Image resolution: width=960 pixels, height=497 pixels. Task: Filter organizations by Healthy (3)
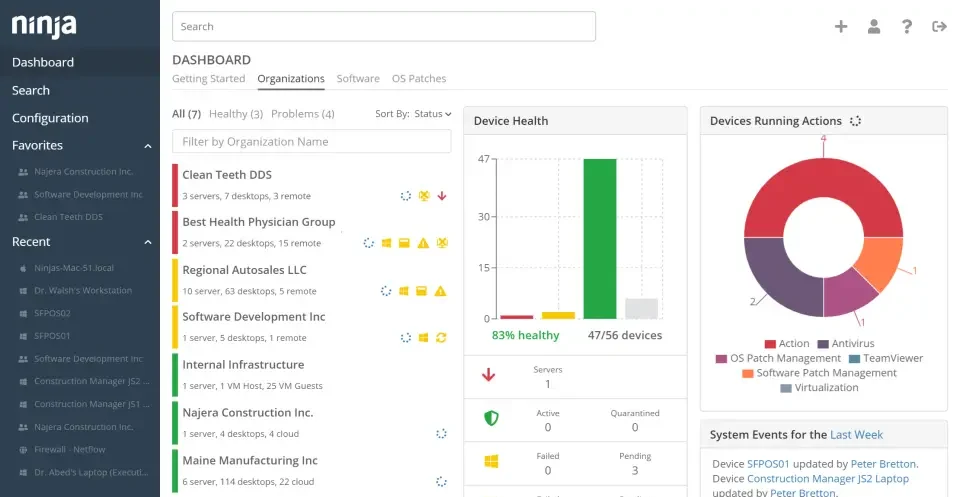pyautogui.click(x=236, y=114)
